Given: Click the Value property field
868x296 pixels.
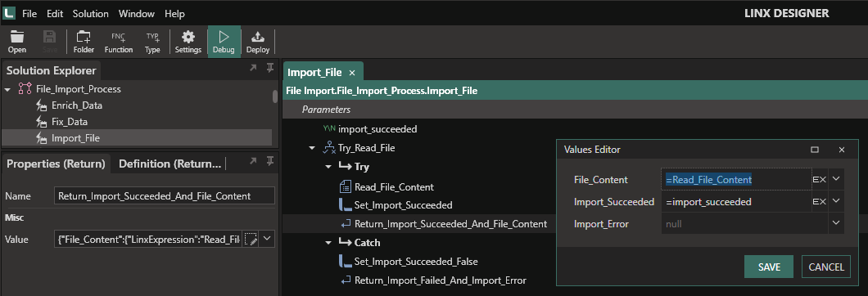Looking at the screenshot, I should point(147,239).
